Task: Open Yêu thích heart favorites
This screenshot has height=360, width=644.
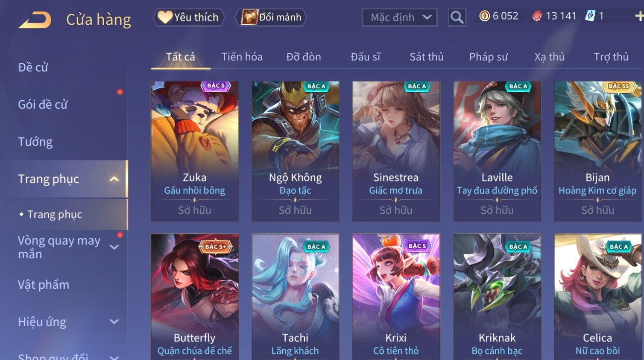Action: [188, 17]
